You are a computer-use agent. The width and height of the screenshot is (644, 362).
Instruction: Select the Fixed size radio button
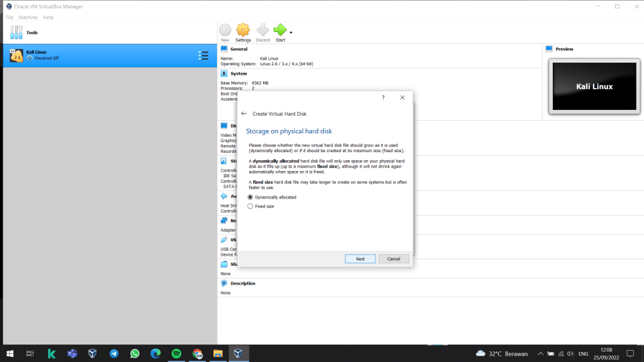[250, 206]
